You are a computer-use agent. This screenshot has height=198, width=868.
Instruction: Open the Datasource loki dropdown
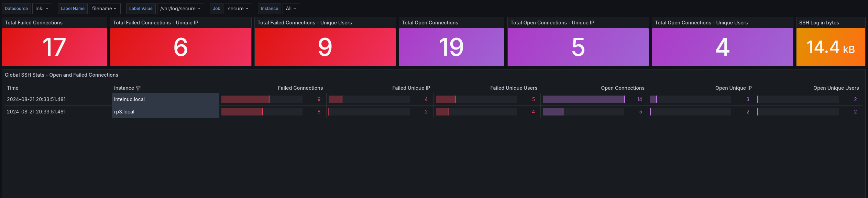coord(42,9)
